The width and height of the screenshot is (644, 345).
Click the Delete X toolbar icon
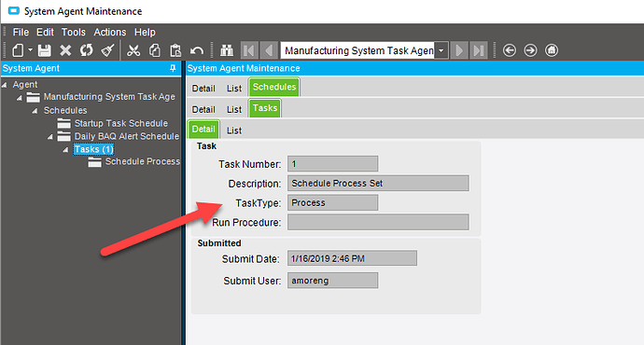point(65,50)
